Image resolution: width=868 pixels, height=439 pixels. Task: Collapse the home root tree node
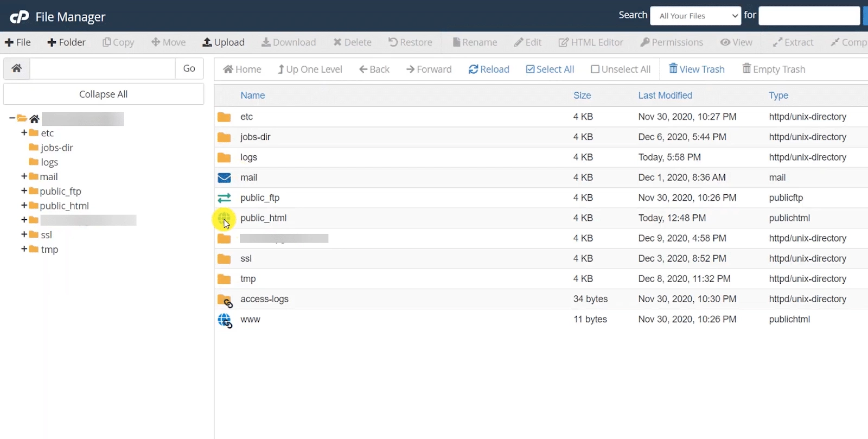(12, 118)
